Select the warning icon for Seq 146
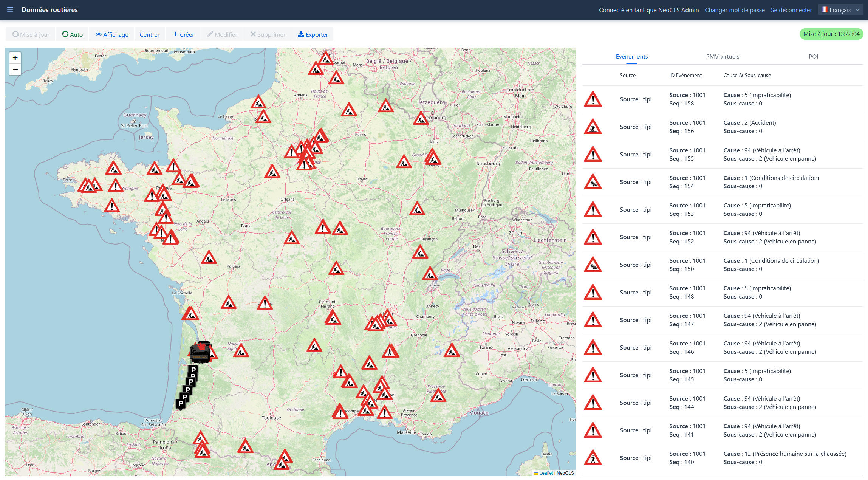The image size is (868, 480). [593, 347]
